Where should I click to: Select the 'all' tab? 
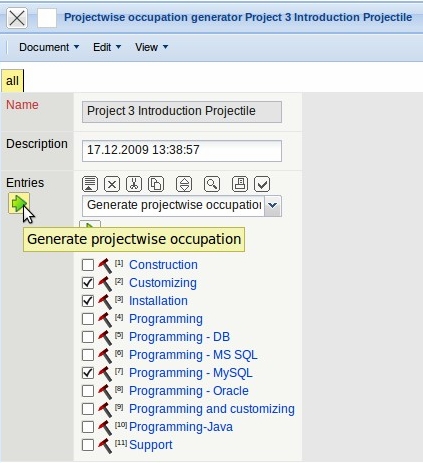tap(12, 81)
